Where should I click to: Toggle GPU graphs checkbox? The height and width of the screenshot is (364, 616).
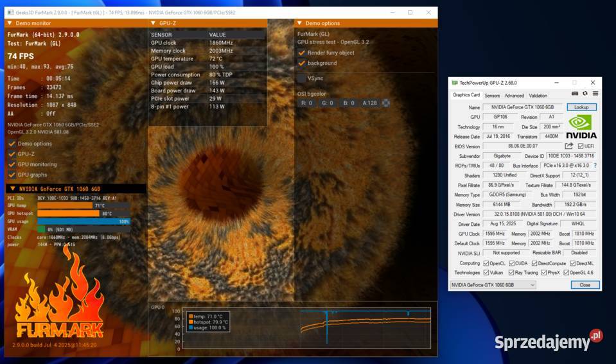tap(12, 175)
